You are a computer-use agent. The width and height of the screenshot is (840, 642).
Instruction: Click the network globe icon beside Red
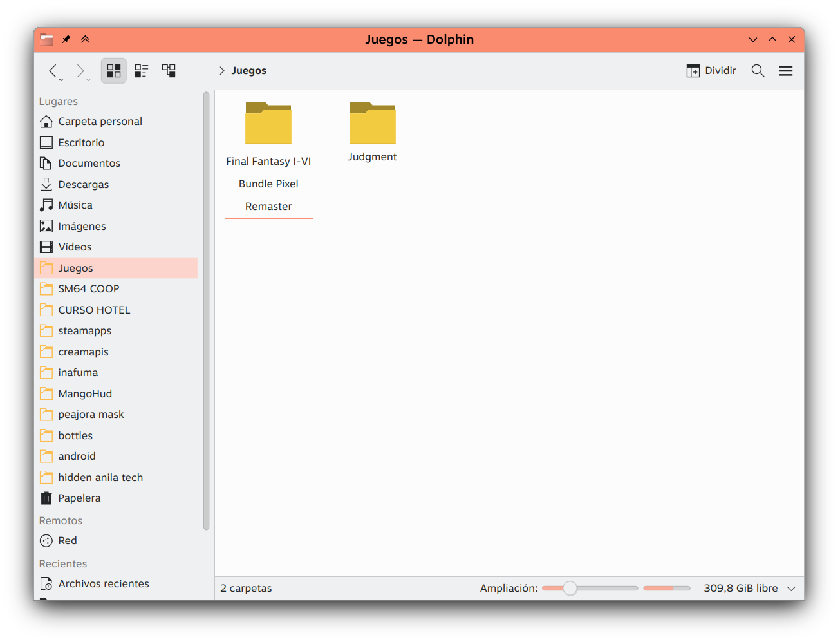[x=46, y=541]
